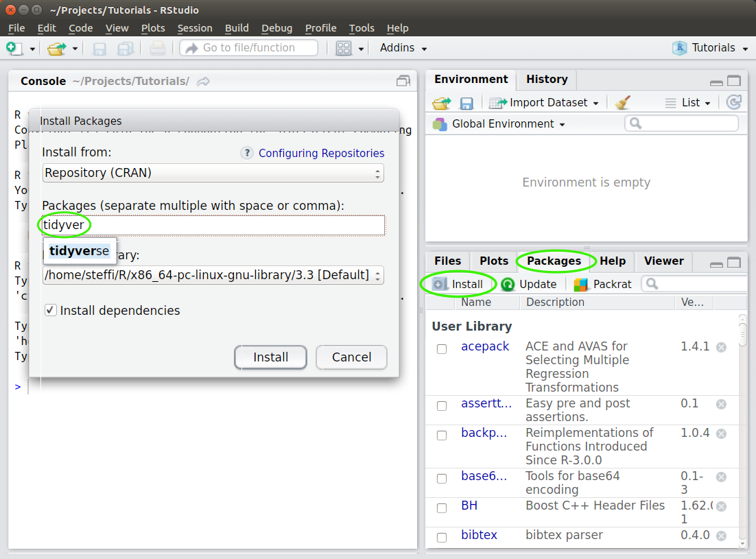Click the save workspace disk icon

coord(466,103)
